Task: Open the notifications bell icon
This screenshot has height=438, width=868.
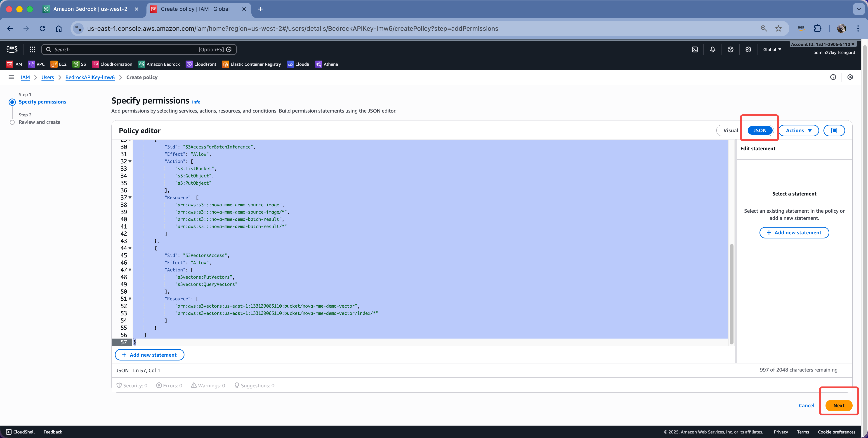Action: point(712,49)
